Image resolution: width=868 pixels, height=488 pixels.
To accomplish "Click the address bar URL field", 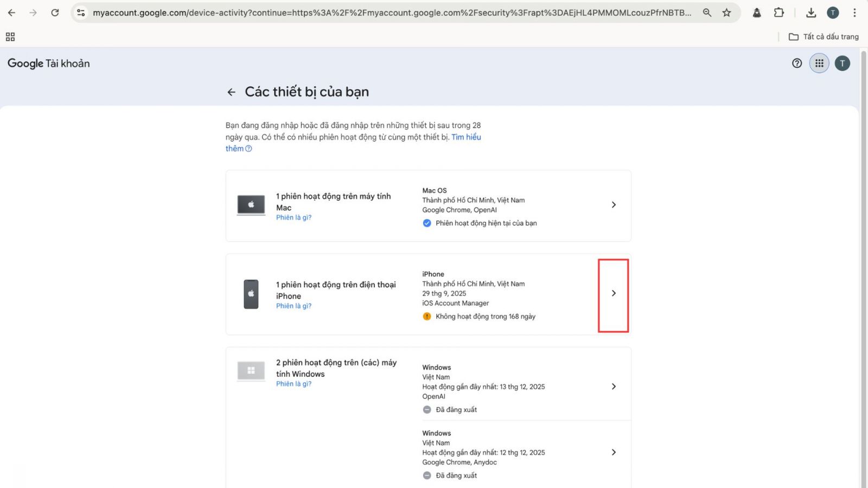I will pos(391,12).
